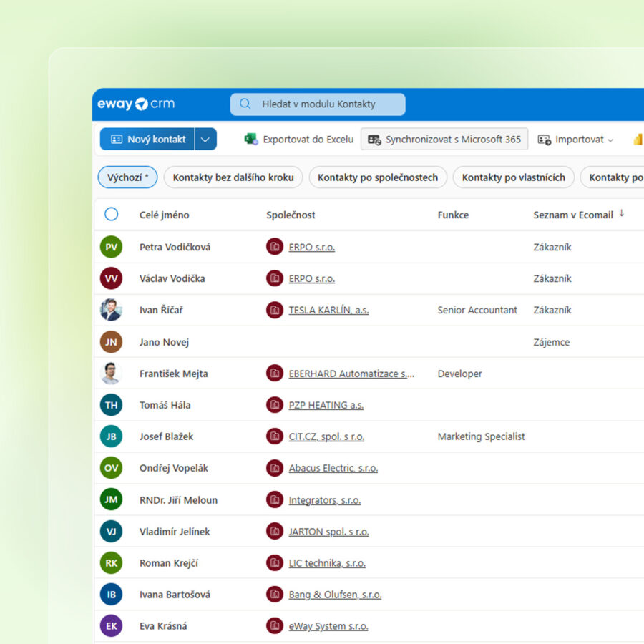644x644 pixels.
Task: Open the eWay System s.r.o. link
Action: click(x=328, y=626)
